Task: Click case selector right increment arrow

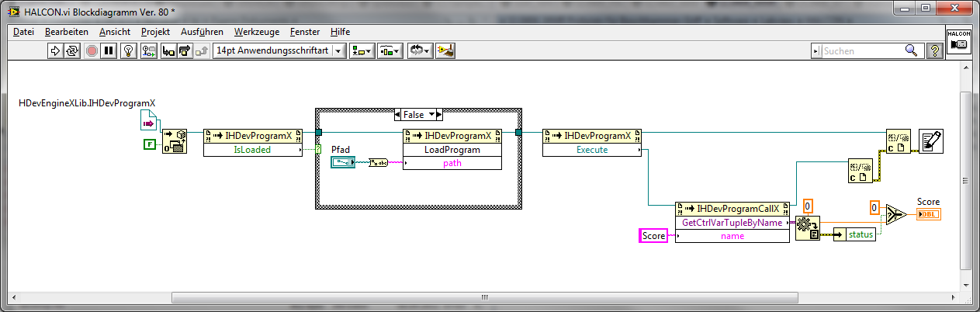Action: pyautogui.click(x=438, y=114)
